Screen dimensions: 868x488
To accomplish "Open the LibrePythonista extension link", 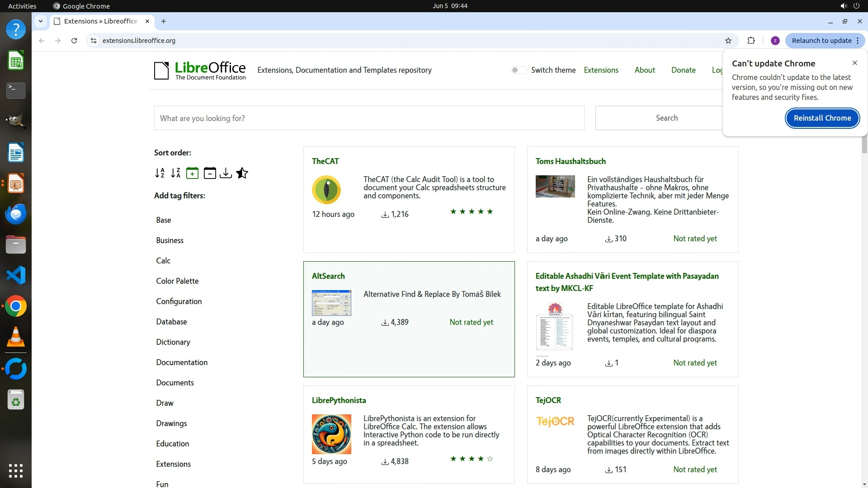I will 339,400.
